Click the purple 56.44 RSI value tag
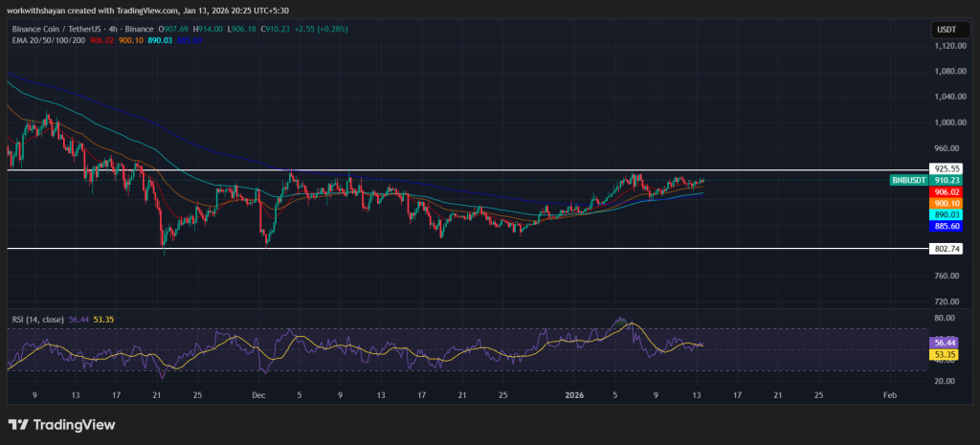Viewport: 980px width, 445px height. (x=945, y=342)
